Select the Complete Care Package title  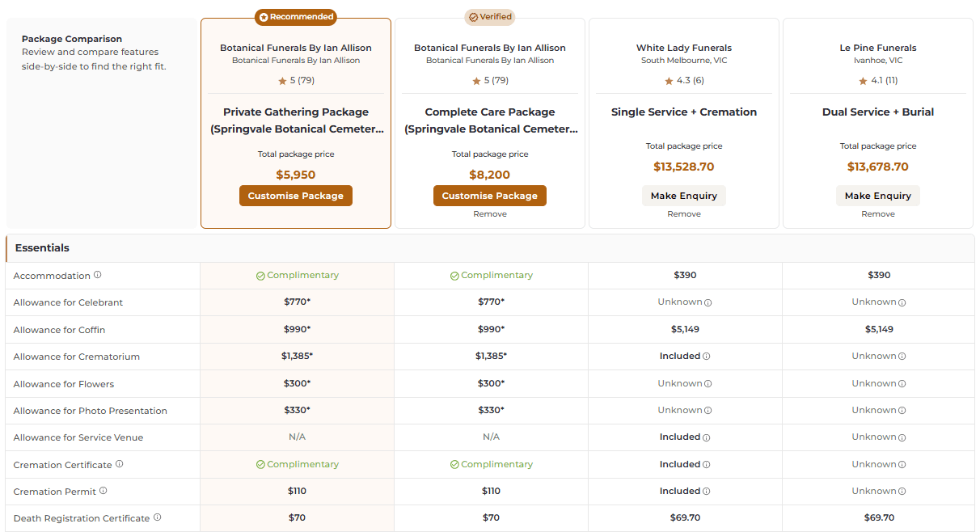[490, 120]
